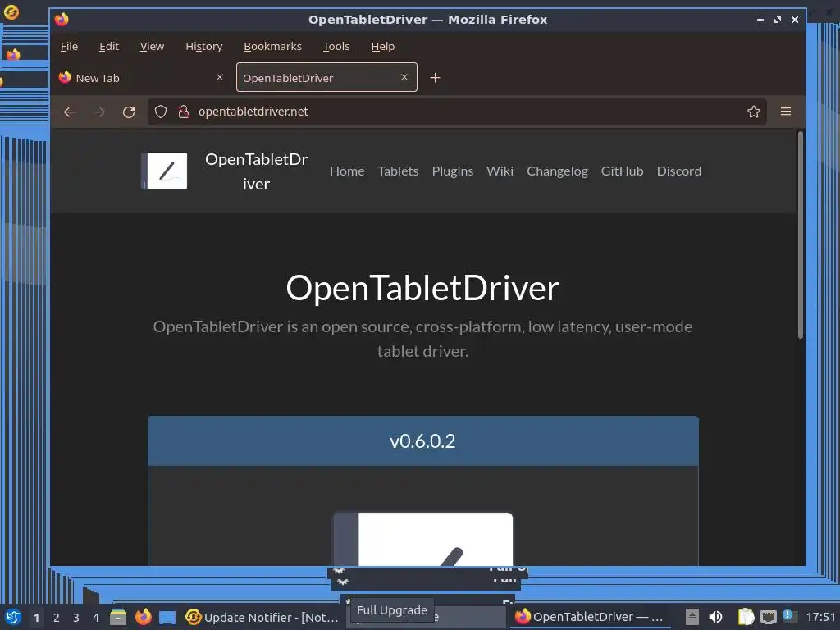Expand hidden system tray icons arrow
The height and width of the screenshot is (630, 840).
point(692,617)
